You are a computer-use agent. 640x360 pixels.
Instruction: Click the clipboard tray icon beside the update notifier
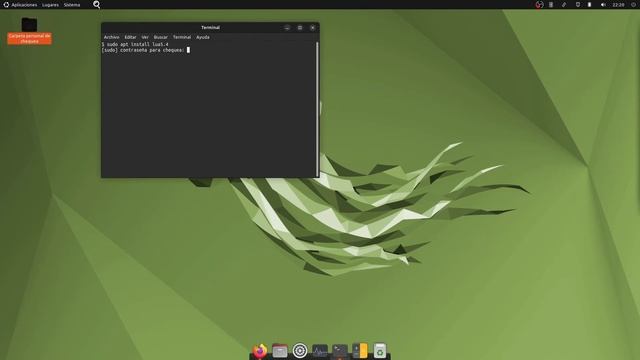(551, 5)
